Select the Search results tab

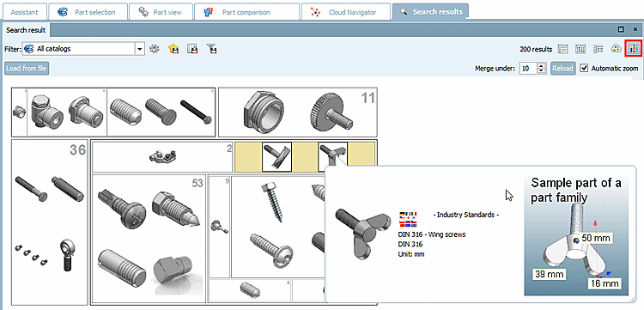click(430, 12)
